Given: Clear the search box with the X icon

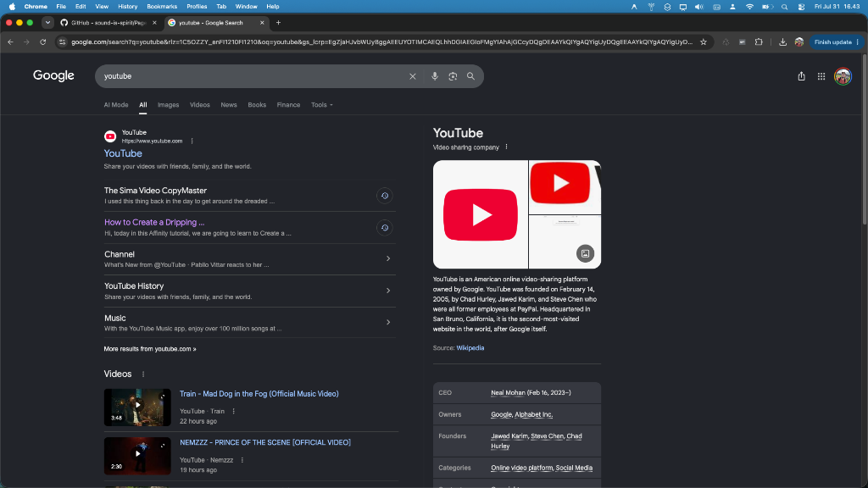Looking at the screenshot, I should point(413,76).
